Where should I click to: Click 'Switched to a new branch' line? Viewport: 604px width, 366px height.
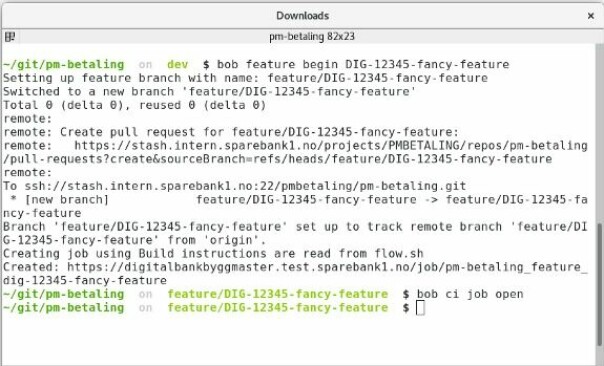tap(210, 92)
